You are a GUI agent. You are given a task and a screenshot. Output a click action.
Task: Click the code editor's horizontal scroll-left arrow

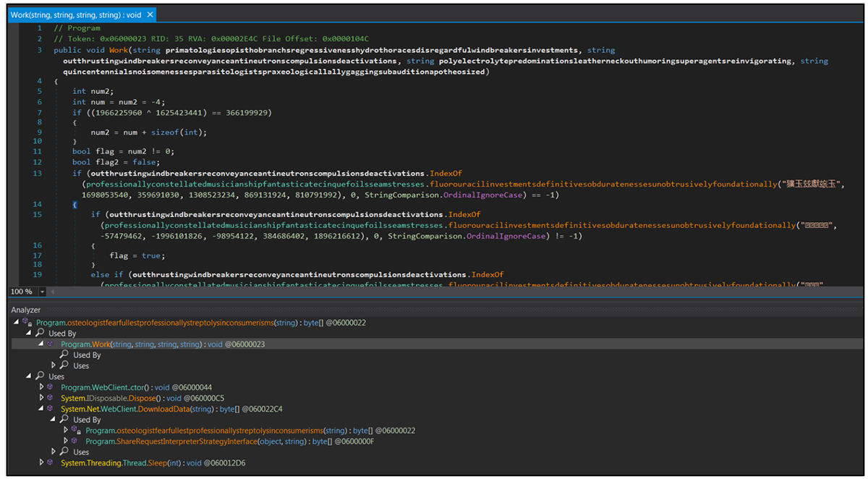[x=52, y=292]
